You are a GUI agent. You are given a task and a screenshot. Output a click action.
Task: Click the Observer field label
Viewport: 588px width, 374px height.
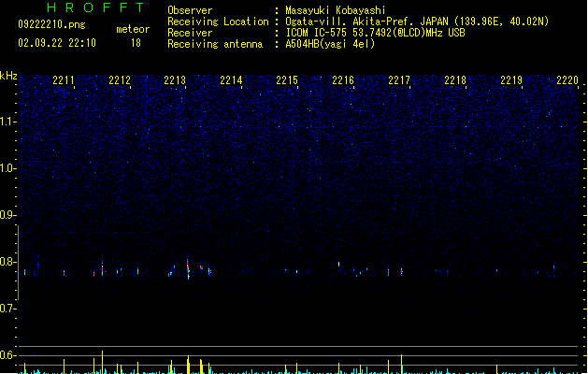tap(190, 10)
